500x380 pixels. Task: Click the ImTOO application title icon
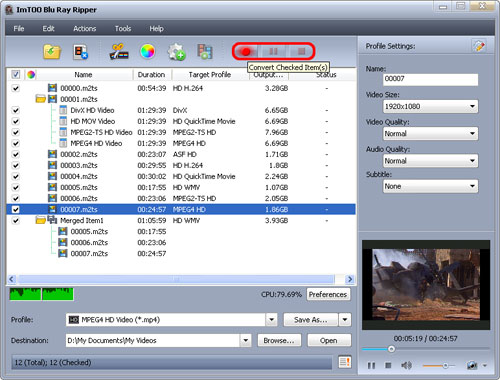tap(9, 10)
